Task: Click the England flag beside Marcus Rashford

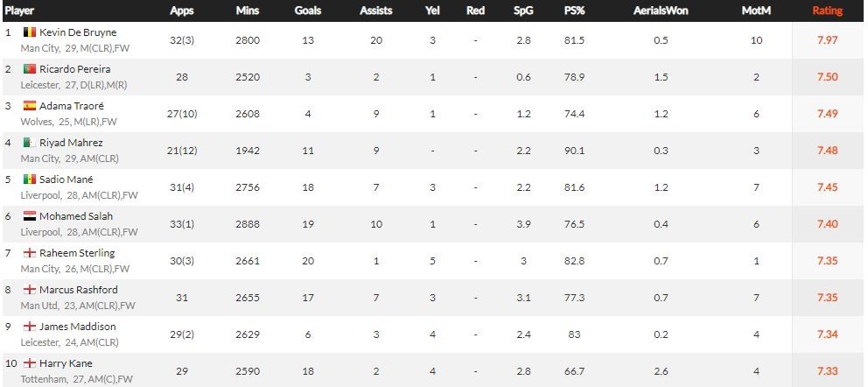Action: click(28, 290)
